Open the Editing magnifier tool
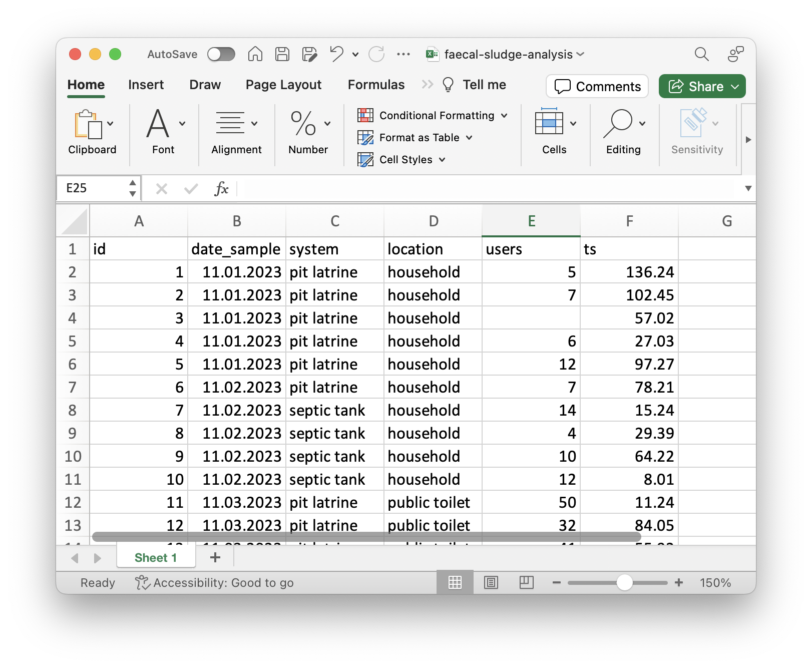 point(618,124)
